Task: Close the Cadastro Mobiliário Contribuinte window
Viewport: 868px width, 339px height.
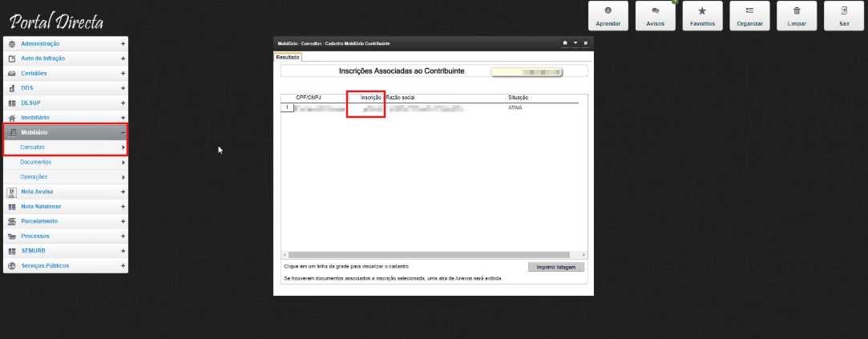Action: pyautogui.click(x=586, y=43)
